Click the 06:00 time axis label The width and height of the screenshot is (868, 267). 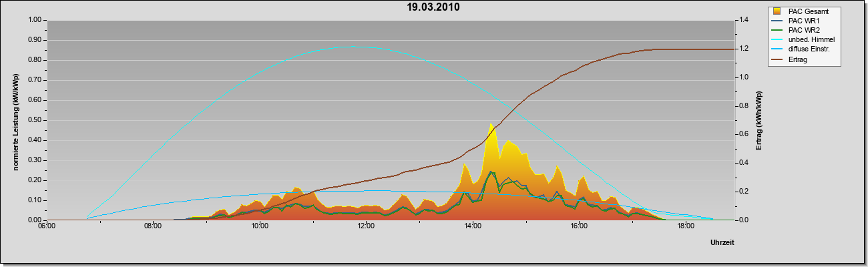tap(46, 227)
